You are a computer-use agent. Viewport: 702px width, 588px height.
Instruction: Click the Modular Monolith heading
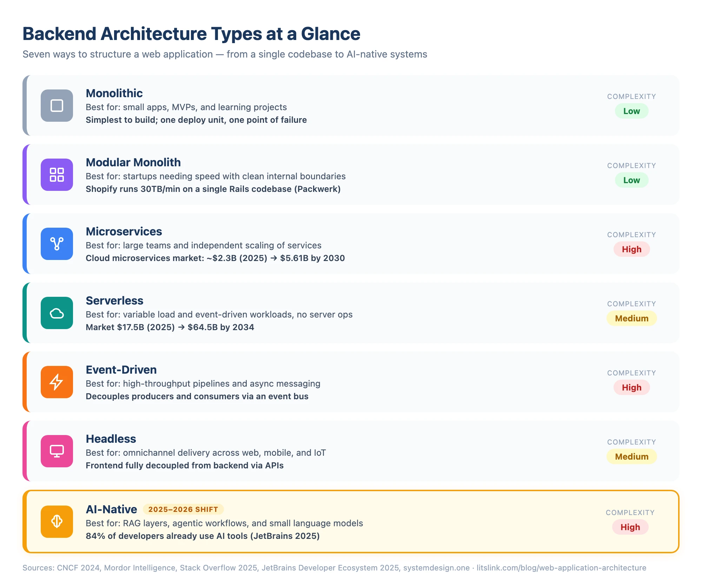[133, 162]
